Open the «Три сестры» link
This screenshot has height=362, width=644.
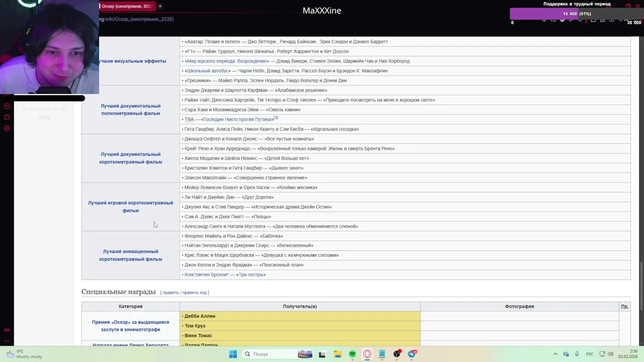tap(251, 275)
